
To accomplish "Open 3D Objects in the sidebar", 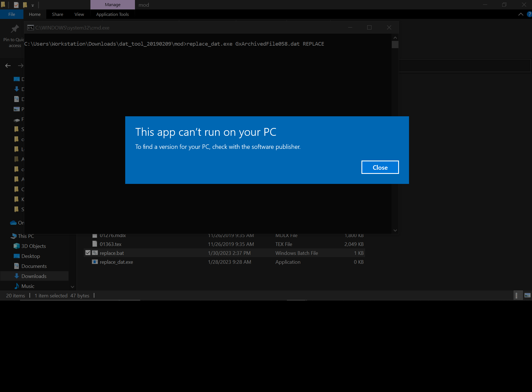I will click(x=33, y=246).
